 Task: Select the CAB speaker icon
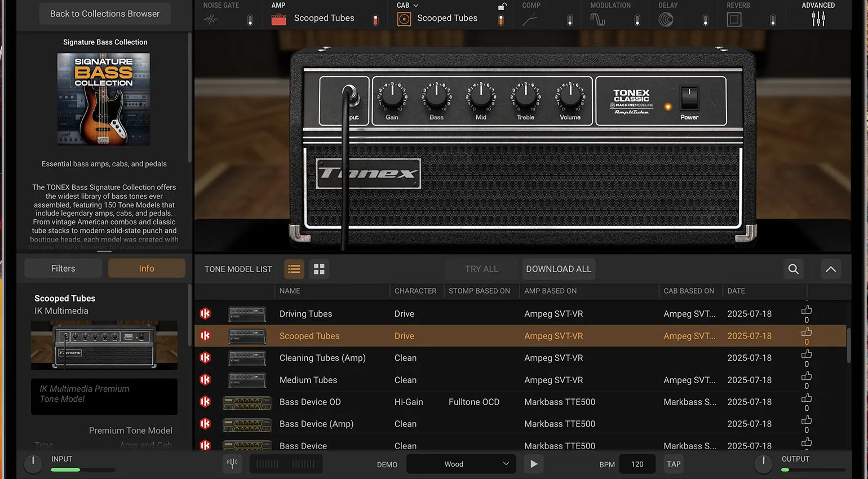[x=404, y=20]
